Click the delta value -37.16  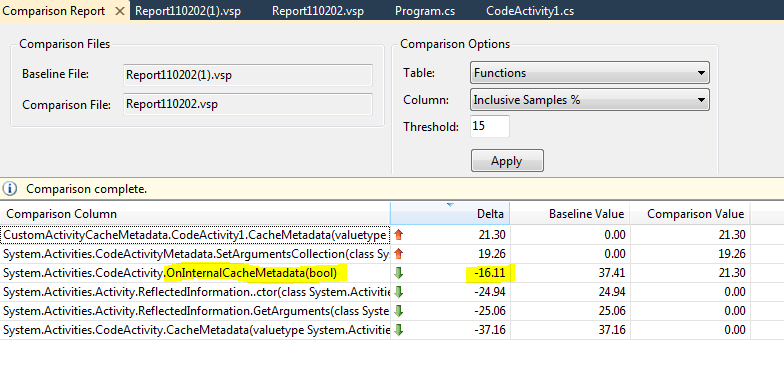point(490,330)
